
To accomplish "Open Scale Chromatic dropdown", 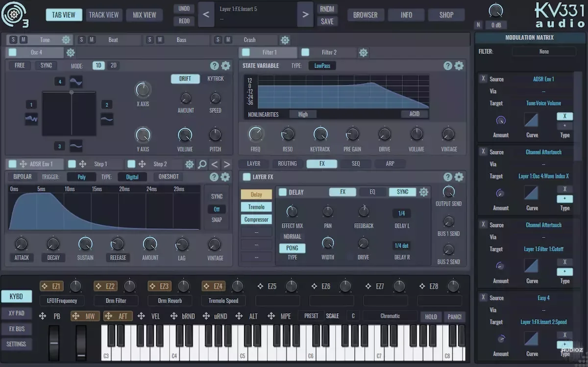I will [x=390, y=316].
